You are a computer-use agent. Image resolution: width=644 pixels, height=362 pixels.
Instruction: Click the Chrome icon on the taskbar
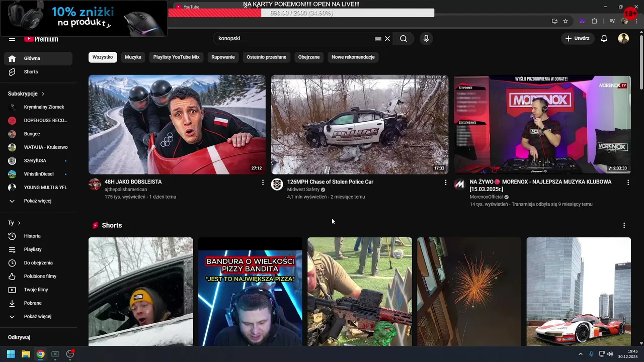[x=41, y=354]
